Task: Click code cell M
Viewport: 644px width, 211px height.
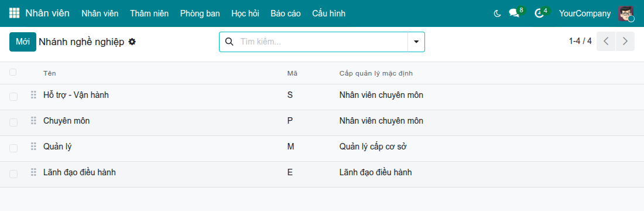Action: [291, 147]
